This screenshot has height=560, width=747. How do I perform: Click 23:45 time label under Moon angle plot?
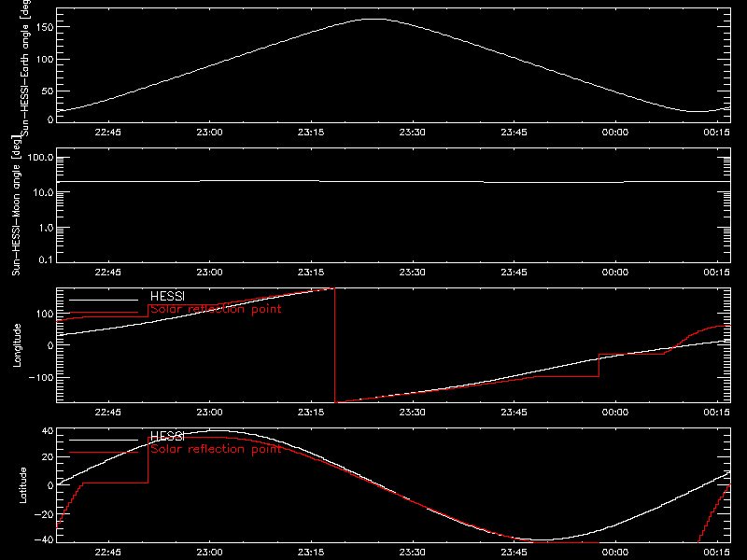pos(514,273)
